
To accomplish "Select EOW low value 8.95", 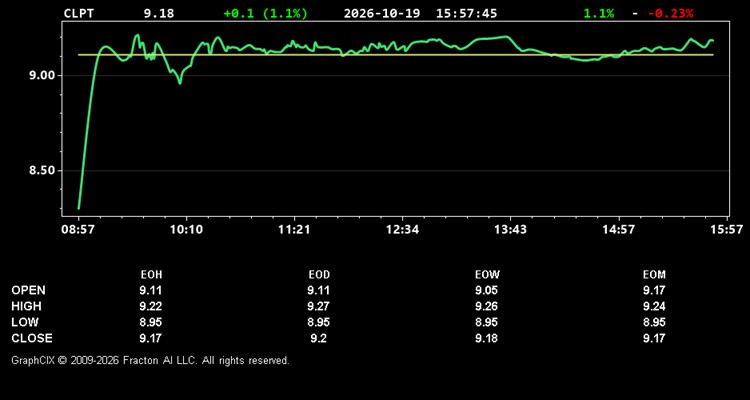I will coord(487,322).
